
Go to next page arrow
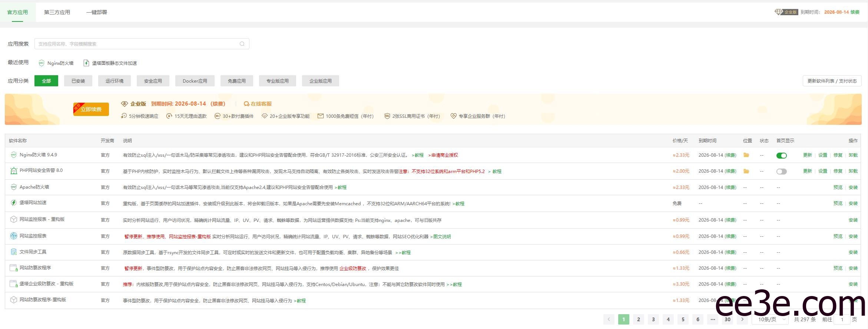point(742,319)
